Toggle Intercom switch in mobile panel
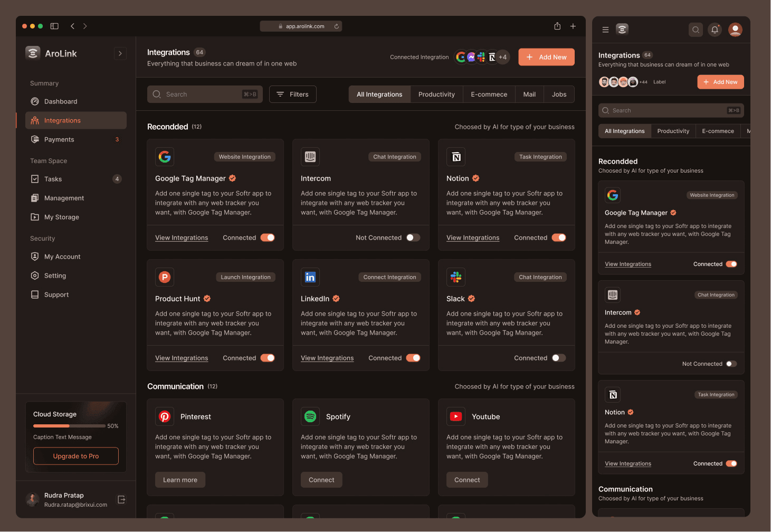Image resolution: width=771 pixels, height=532 pixels. [731, 364]
